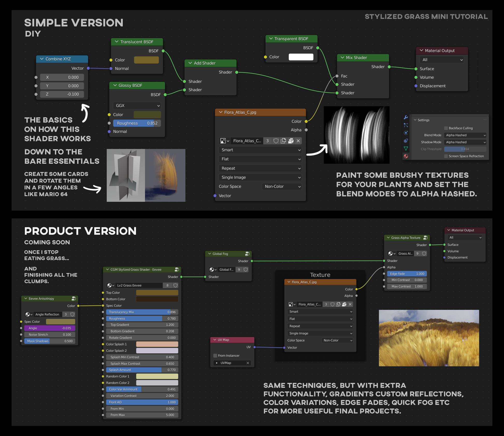Toggle Screen Space Refraction checkbox

446,156
